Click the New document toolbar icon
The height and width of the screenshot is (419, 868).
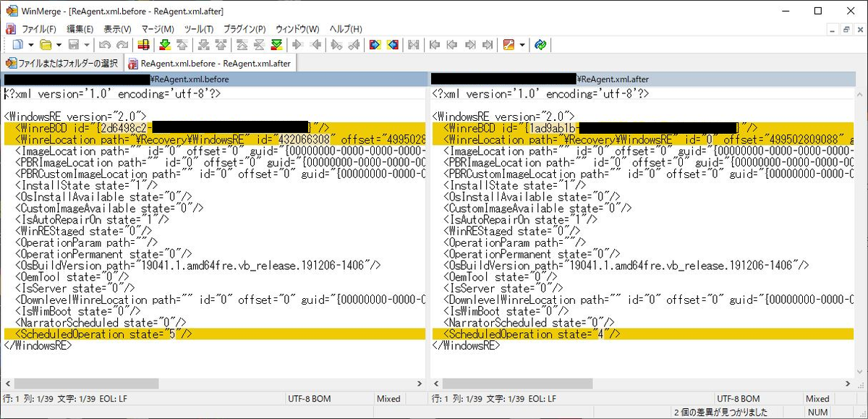[x=17, y=45]
